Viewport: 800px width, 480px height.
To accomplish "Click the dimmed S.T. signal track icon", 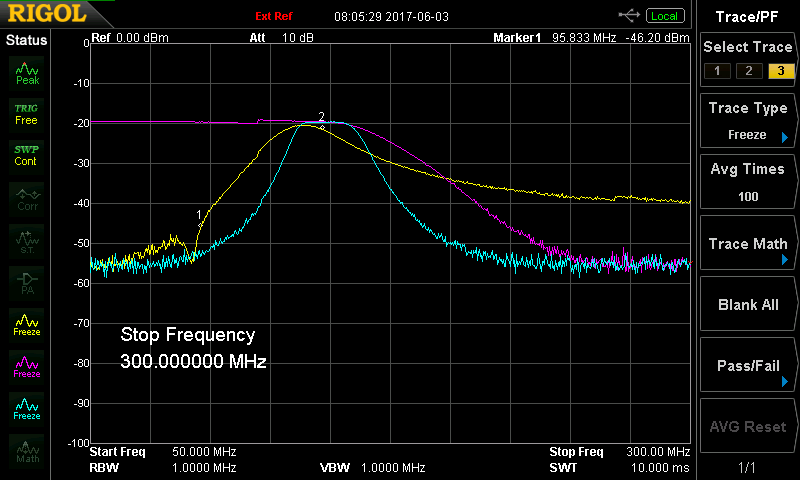I will (x=27, y=242).
